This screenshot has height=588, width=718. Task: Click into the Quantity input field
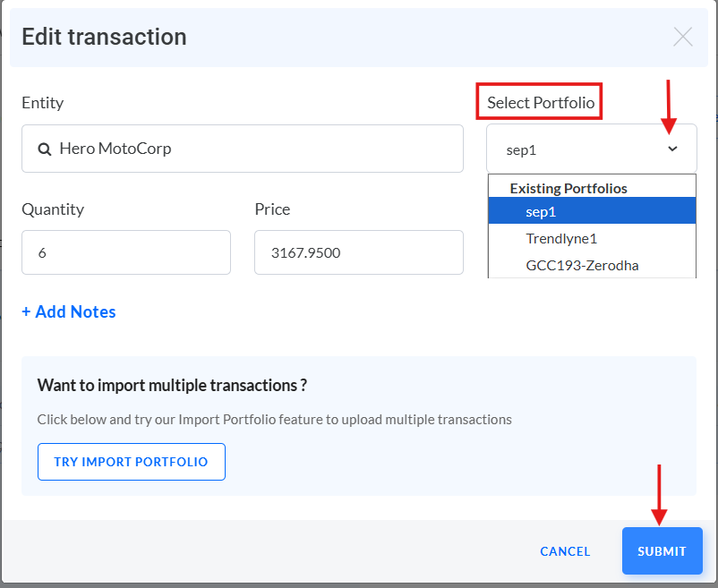[x=126, y=253]
